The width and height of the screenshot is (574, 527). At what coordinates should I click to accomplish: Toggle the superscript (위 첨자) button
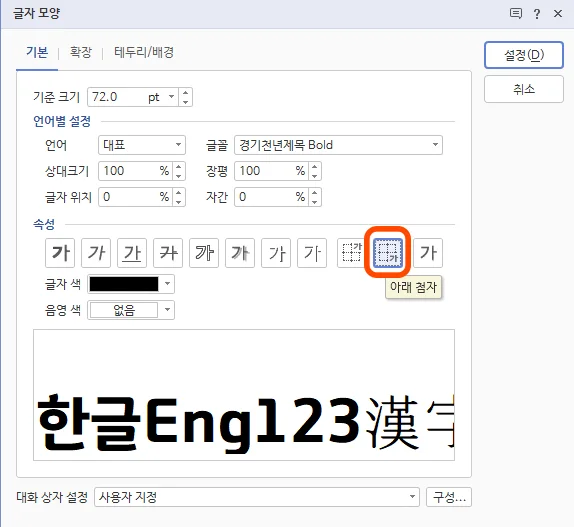pos(351,253)
